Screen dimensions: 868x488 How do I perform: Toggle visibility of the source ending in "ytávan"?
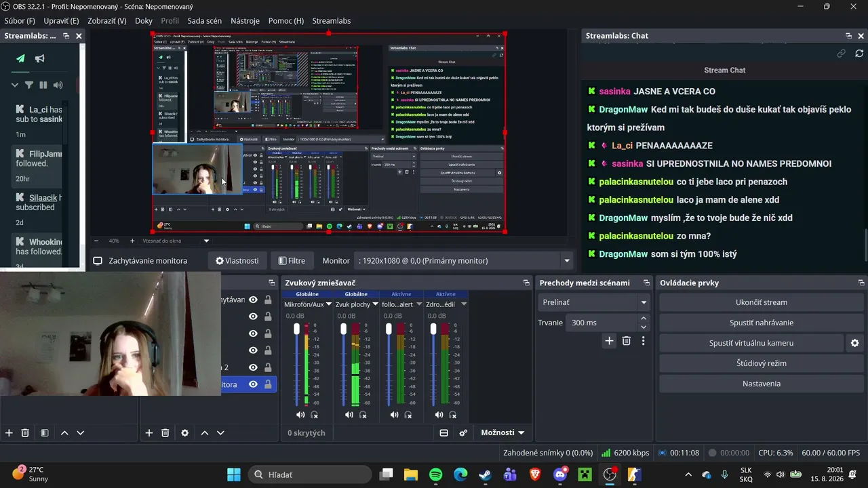point(253,300)
